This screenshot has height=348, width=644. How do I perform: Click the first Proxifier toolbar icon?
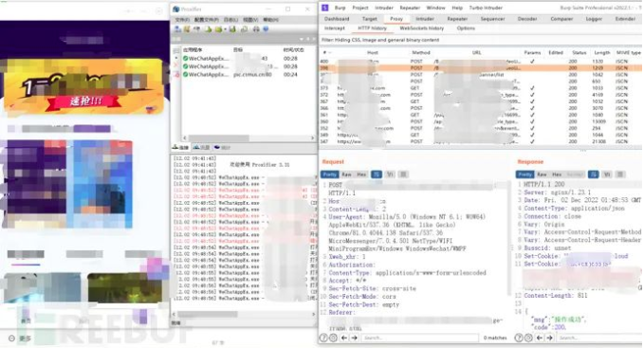pyautogui.click(x=178, y=29)
